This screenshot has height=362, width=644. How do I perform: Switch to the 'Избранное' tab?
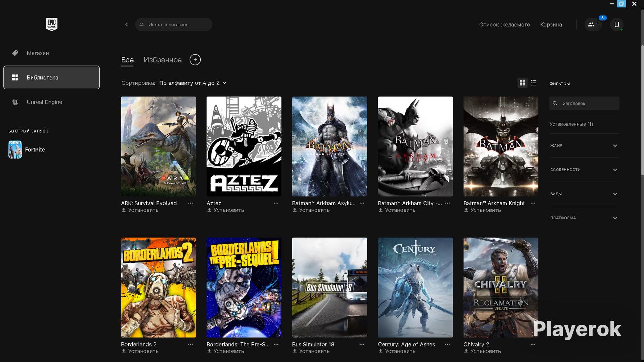point(163,60)
